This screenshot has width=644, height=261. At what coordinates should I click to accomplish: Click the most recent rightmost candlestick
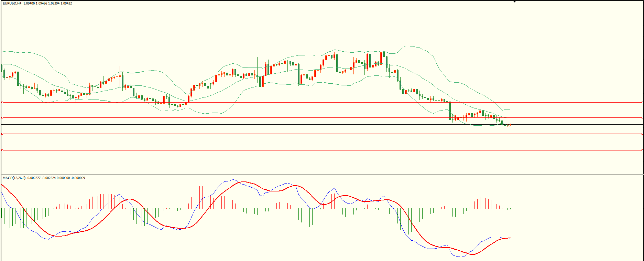(511, 125)
